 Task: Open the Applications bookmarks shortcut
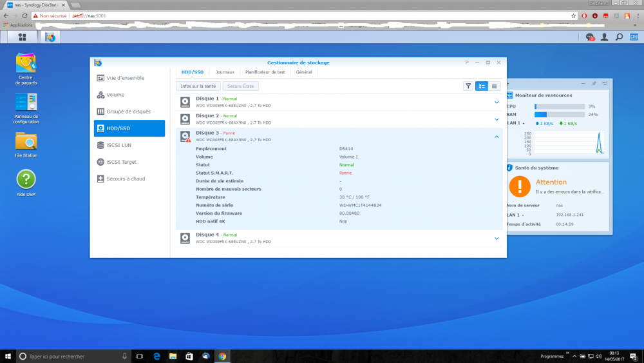[17, 25]
